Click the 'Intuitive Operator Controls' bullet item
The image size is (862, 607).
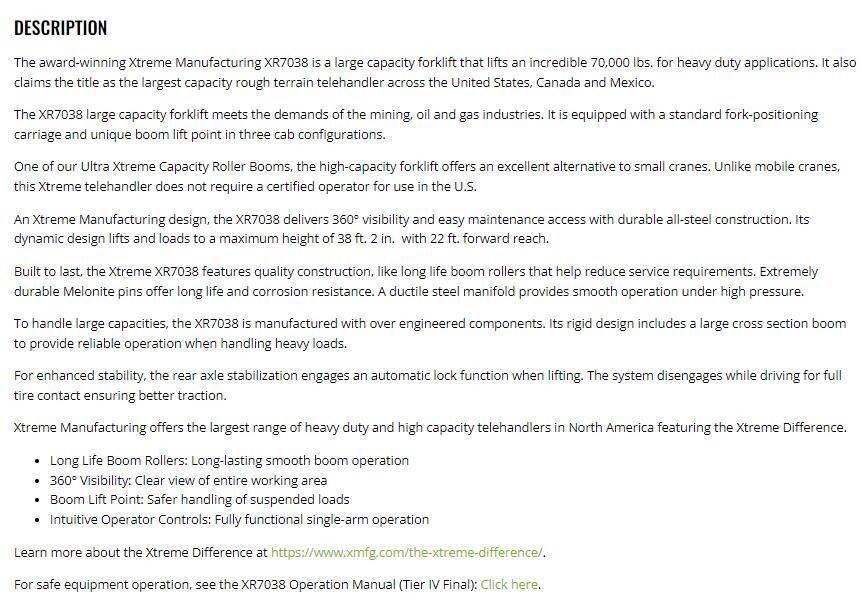click(239, 519)
